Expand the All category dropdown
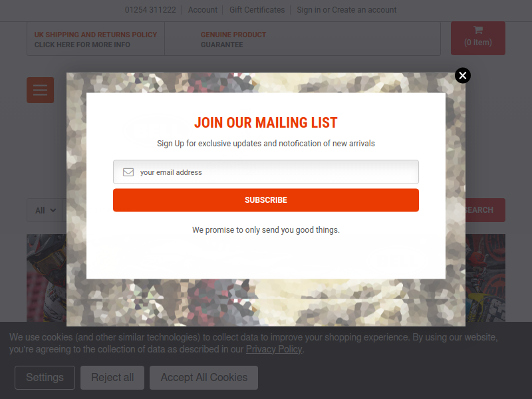This screenshot has width=532, height=399. (45, 210)
